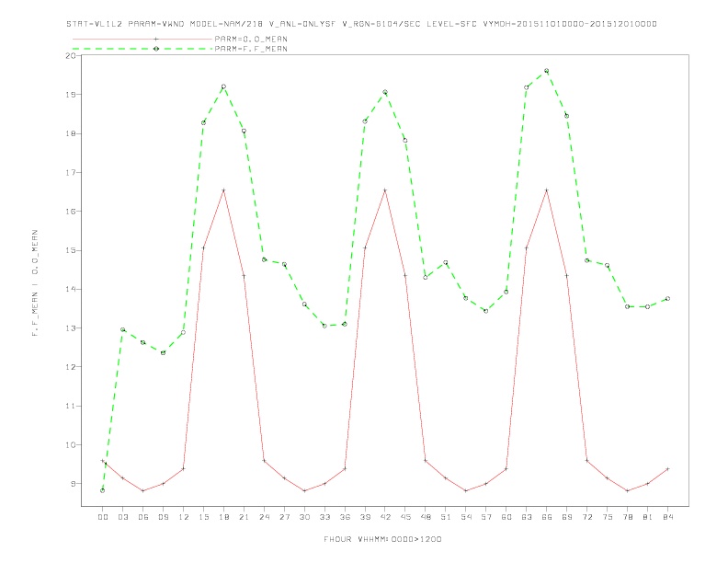This screenshot has width=728, height=563.
Task: Click y-axis label 19
Action: tap(71, 95)
